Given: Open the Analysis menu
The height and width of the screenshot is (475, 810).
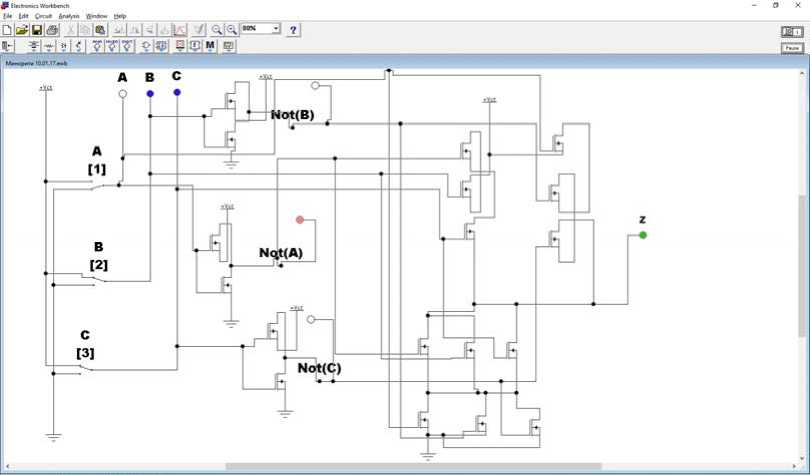Looking at the screenshot, I should tap(68, 16).
